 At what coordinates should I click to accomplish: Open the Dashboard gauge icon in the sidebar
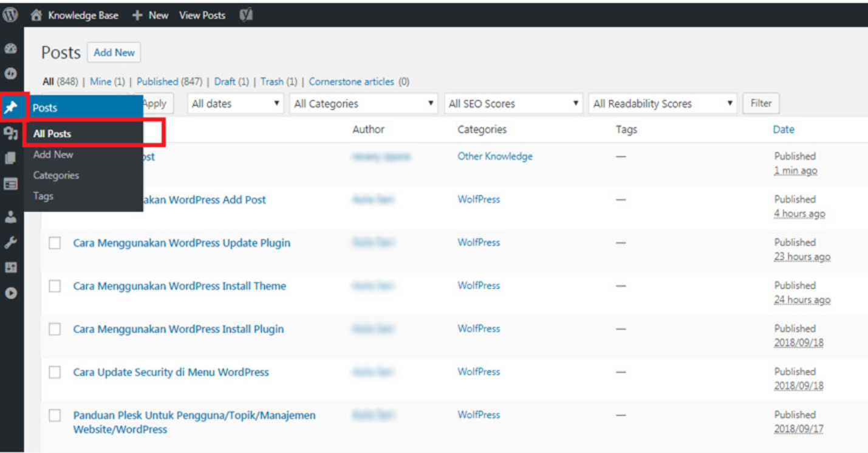coord(10,49)
